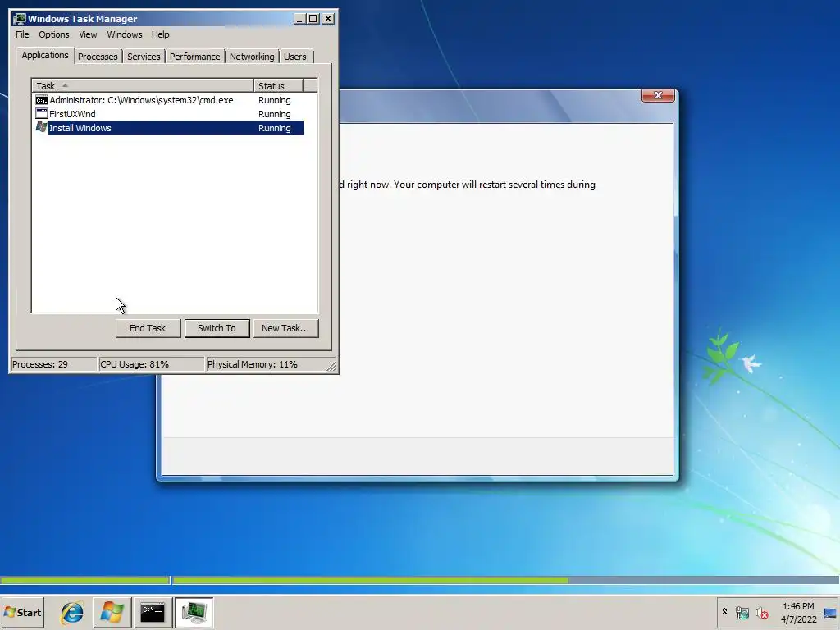Click Task Manager title bar icon
This screenshot has height=630, width=840.
click(x=20, y=19)
